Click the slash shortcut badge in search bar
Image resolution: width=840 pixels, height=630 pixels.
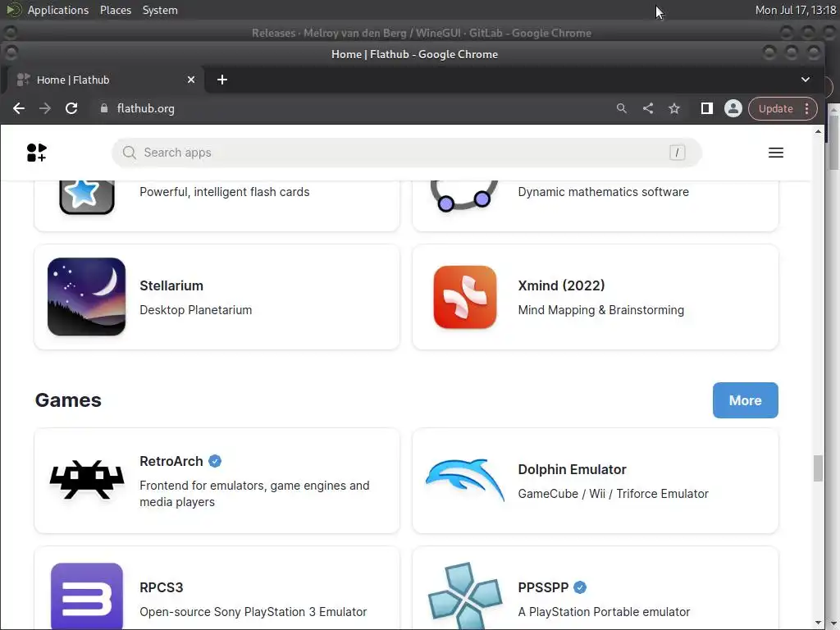(677, 153)
